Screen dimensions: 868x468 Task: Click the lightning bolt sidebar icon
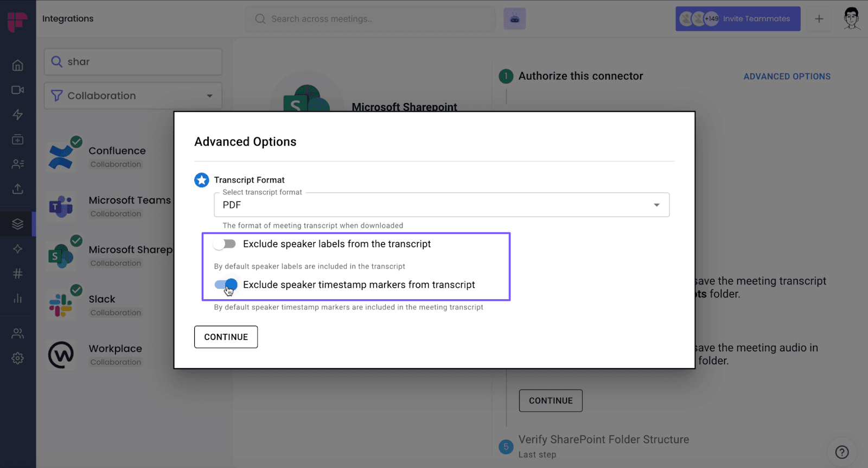click(x=18, y=115)
